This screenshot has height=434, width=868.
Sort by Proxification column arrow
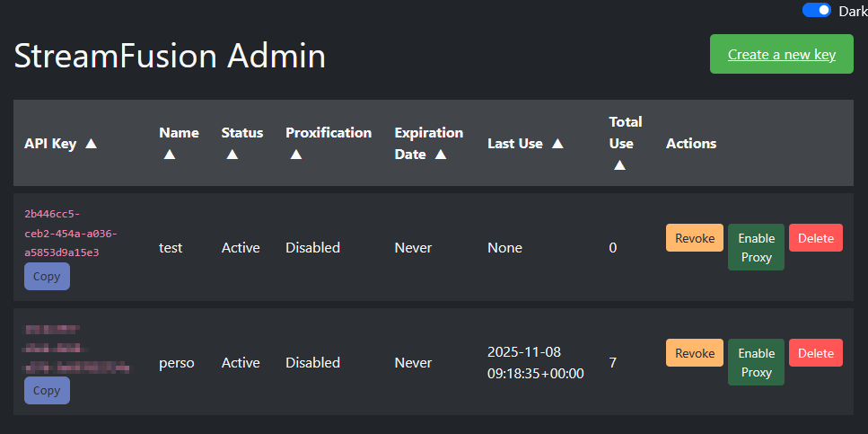pos(296,155)
